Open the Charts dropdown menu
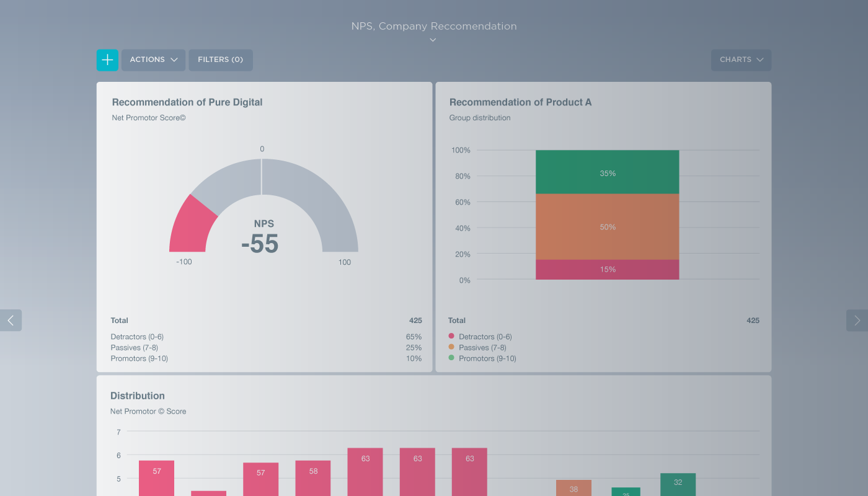 (741, 60)
